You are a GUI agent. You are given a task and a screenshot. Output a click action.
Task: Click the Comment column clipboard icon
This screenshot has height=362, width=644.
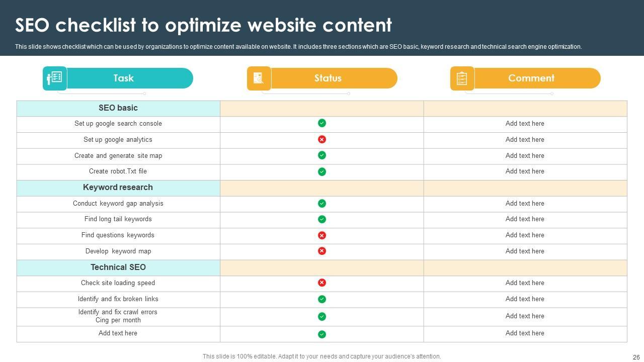point(462,78)
